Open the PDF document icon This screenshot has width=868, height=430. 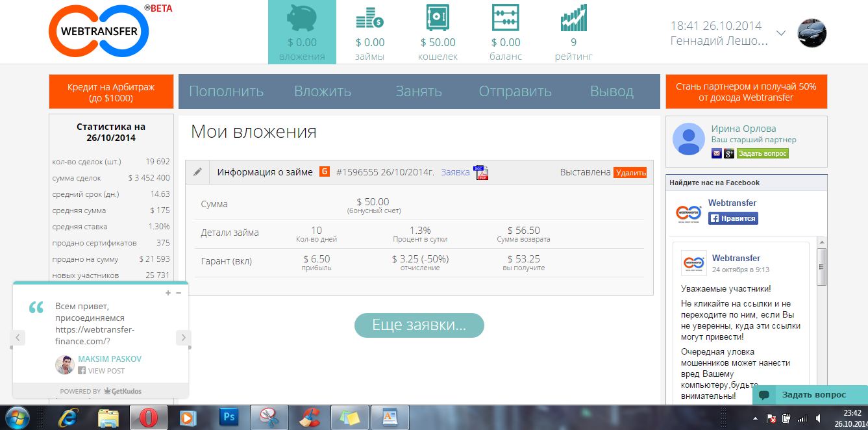coord(481,172)
